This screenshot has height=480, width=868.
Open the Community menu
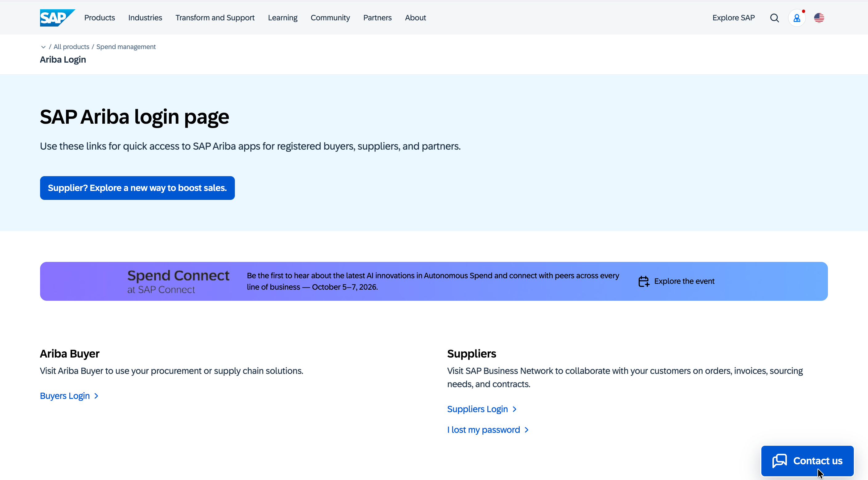pos(330,18)
